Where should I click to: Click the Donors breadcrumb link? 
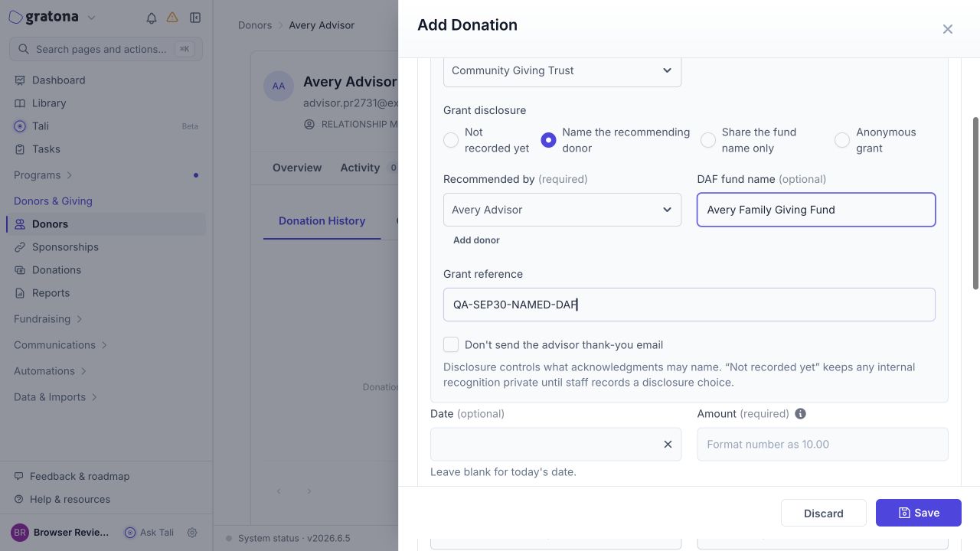pyautogui.click(x=255, y=25)
